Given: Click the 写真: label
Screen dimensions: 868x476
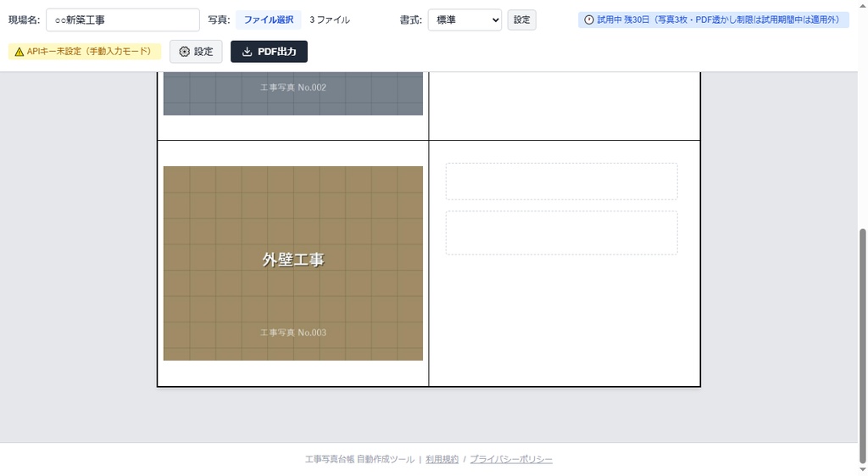Looking at the screenshot, I should coord(220,20).
